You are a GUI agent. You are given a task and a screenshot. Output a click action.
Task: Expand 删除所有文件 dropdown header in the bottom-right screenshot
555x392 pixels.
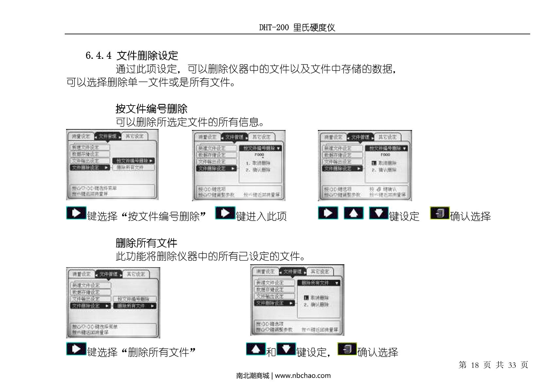click(318, 283)
